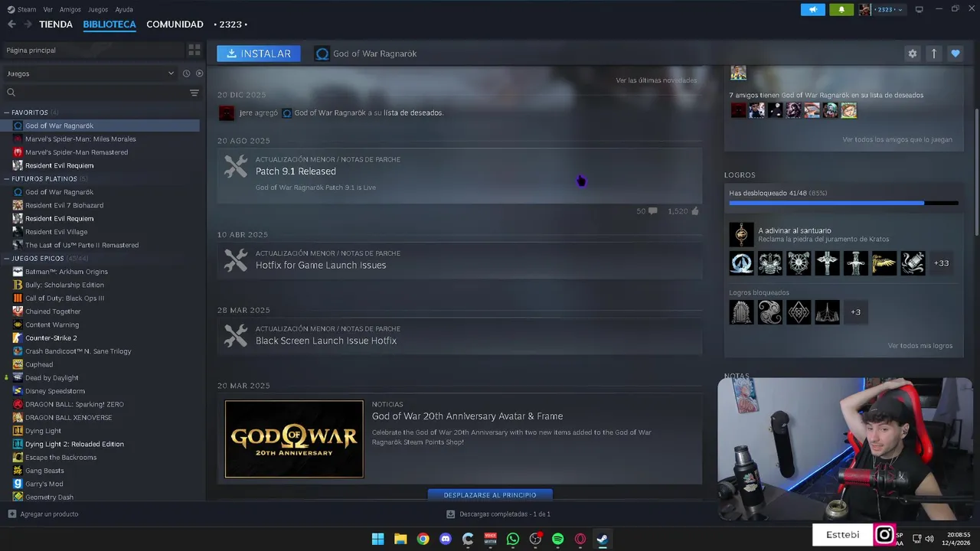Image resolution: width=980 pixels, height=551 pixels.
Task: Open WhatsApp from the taskbar
Action: point(513,539)
